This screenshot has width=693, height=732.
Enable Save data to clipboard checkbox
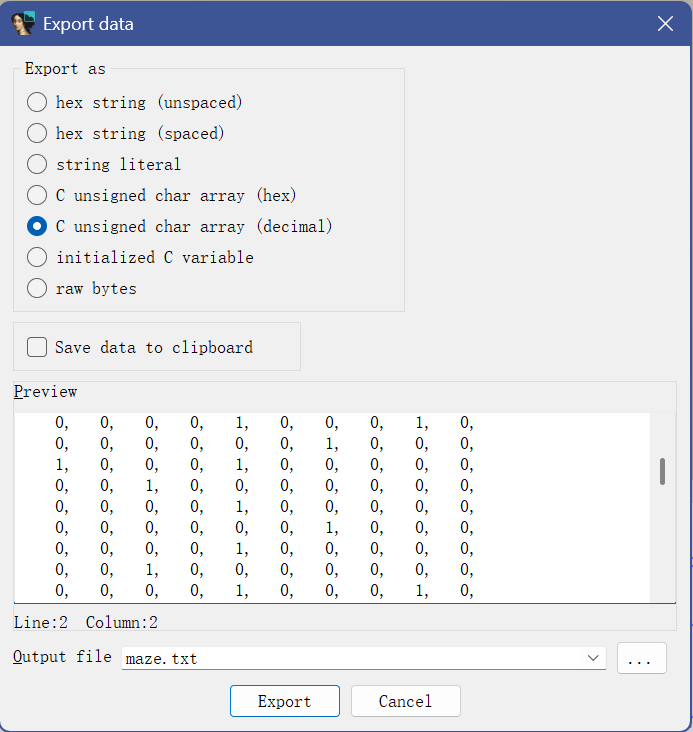coord(38,347)
